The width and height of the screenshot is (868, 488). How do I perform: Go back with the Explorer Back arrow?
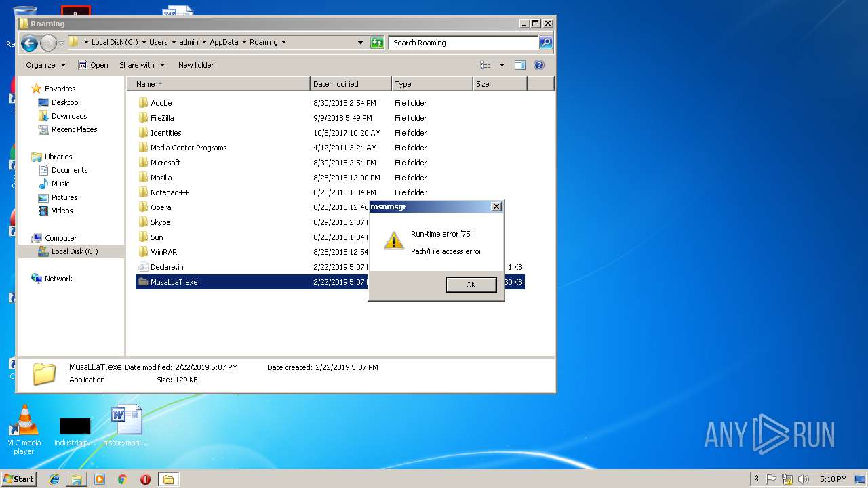29,43
